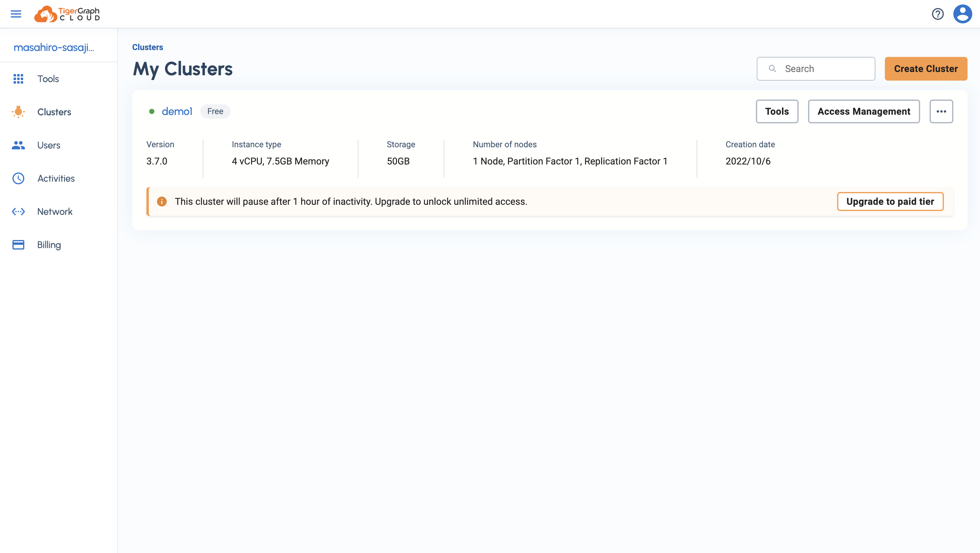Click the Clusters breadcrumb link
Viewport: 980px width, 553px height.
[148, 47]
